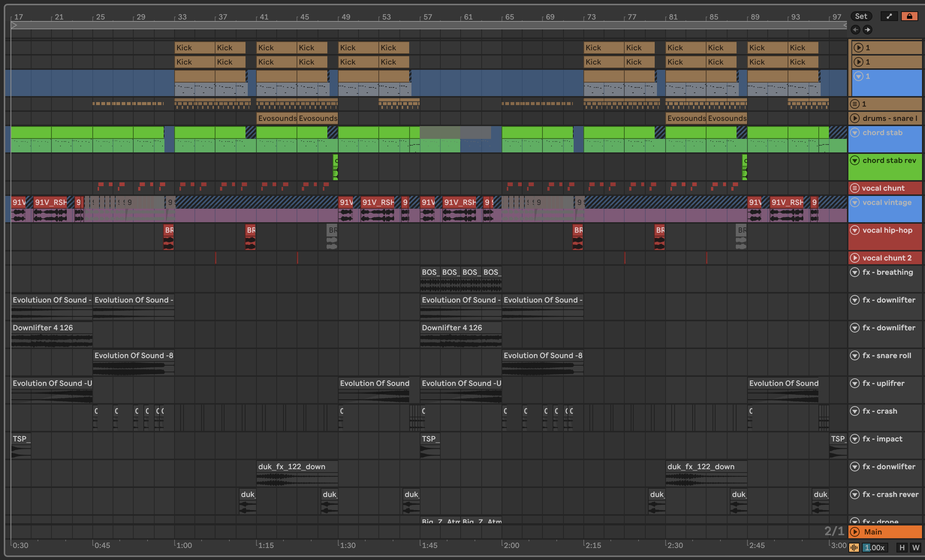Viewport: 925px width, 560px height.
Task: Select the top-row Kick clip at bar 89
Action: coord(767,48)
